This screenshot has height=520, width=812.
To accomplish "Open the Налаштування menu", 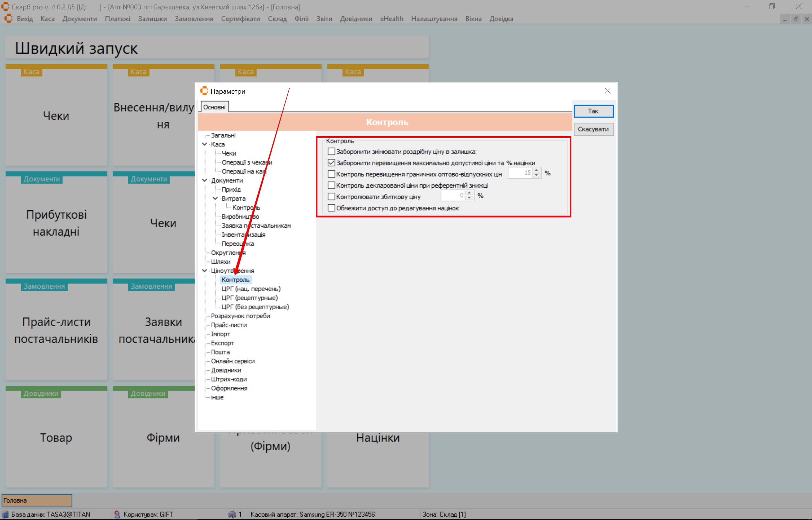I will click(x=434, y=19).
